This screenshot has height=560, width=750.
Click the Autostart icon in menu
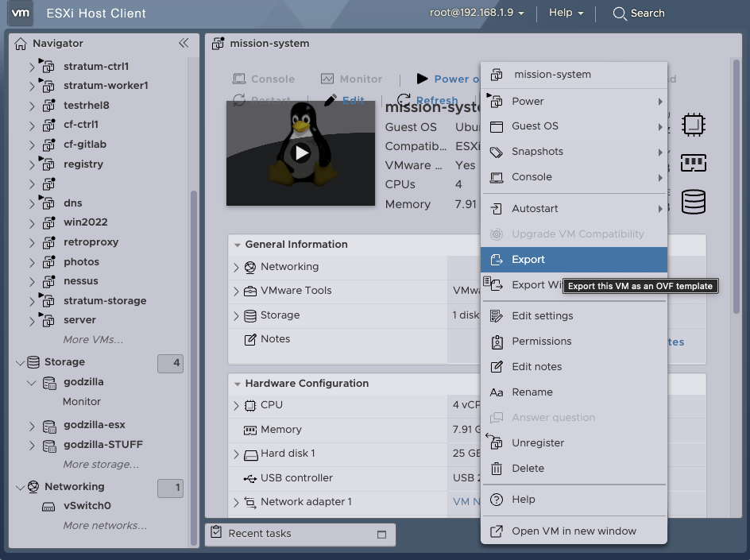pyautogui.click(x=497, y=209)
